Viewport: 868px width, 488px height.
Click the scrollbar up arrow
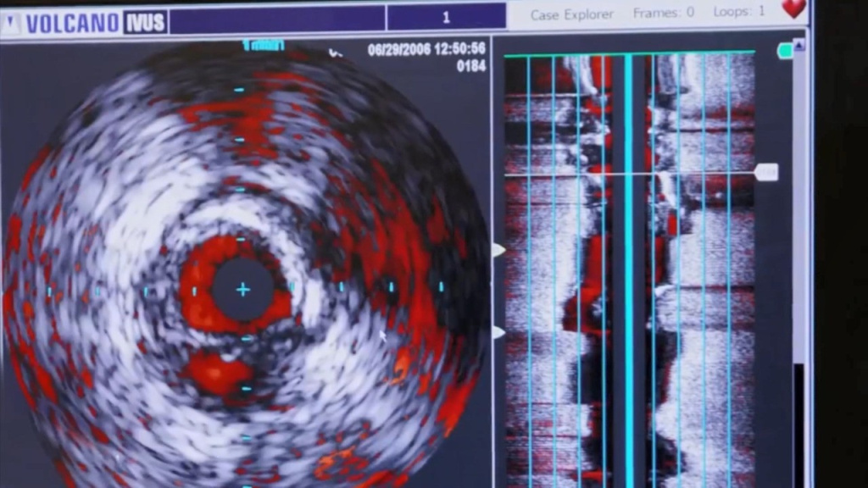(798, 45)
